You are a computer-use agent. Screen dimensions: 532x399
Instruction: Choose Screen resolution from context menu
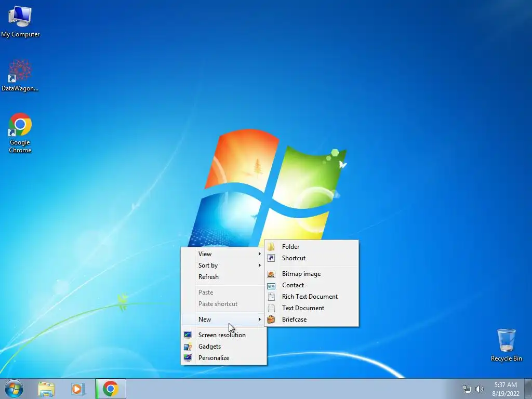224,335
